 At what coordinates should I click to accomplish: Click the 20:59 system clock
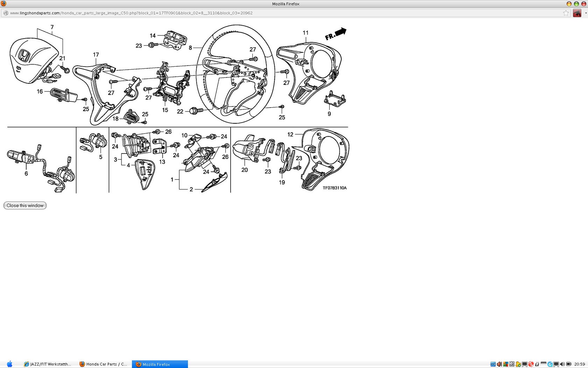(x=580, y=364)
